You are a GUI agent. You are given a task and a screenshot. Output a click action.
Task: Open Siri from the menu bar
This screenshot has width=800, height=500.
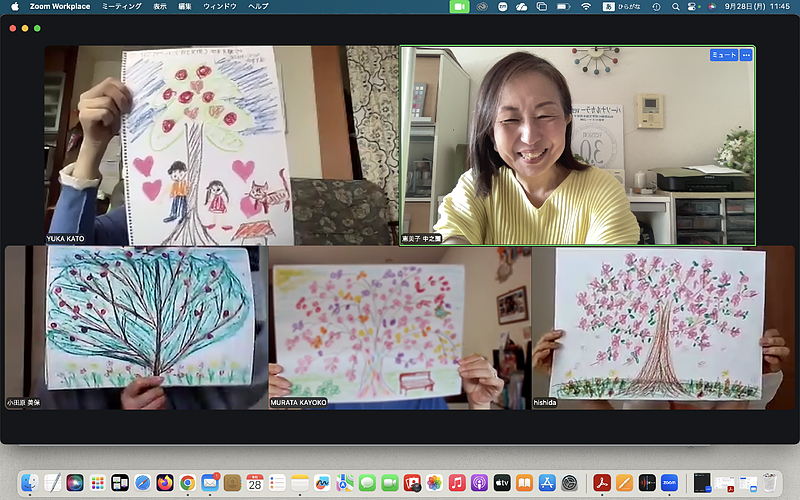click(x=712, y=6)
